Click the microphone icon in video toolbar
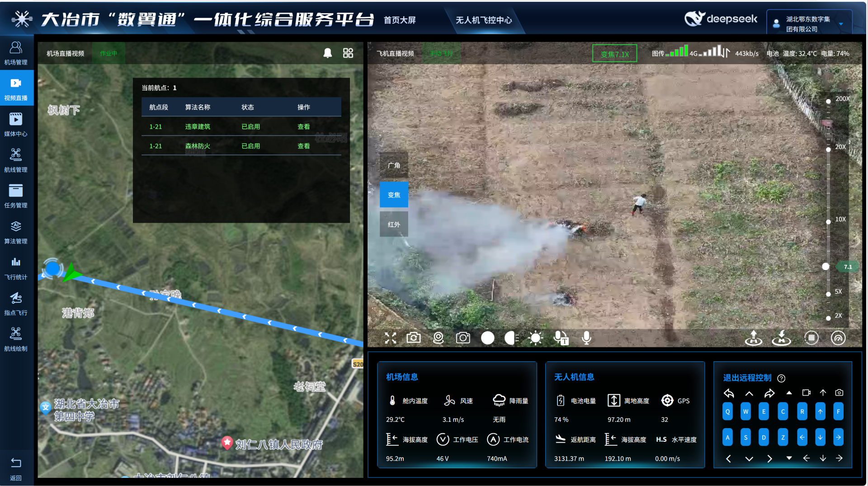The width and height of the screenshot is (868, 486). click(x=586, y=338)
